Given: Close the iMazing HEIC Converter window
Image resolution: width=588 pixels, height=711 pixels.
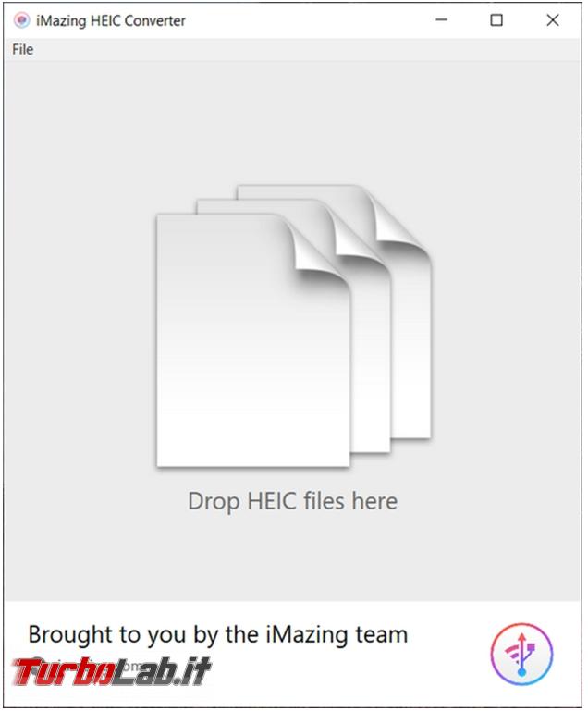Looking at the screenshot, I should tap(553, 20).
